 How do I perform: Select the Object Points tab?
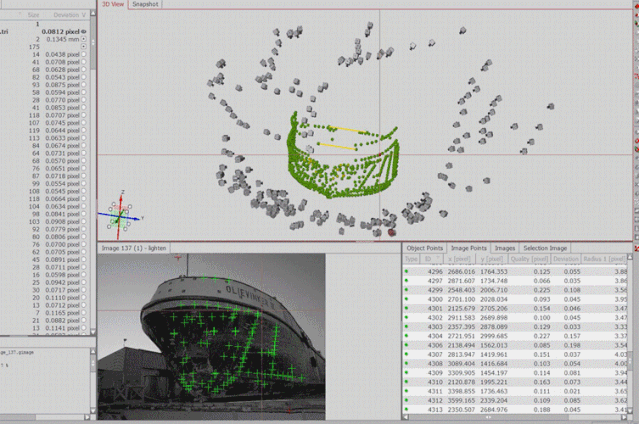[424, 247]
